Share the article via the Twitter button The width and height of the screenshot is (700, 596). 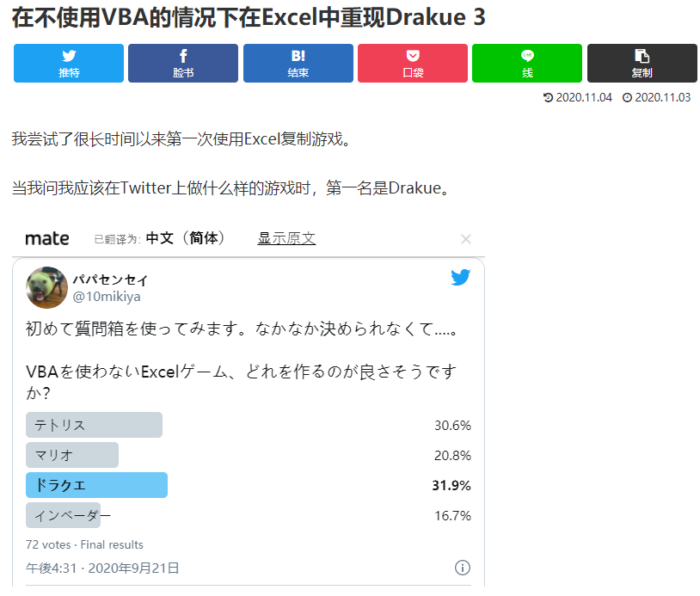pyautogui.click(x=69, y=63)
